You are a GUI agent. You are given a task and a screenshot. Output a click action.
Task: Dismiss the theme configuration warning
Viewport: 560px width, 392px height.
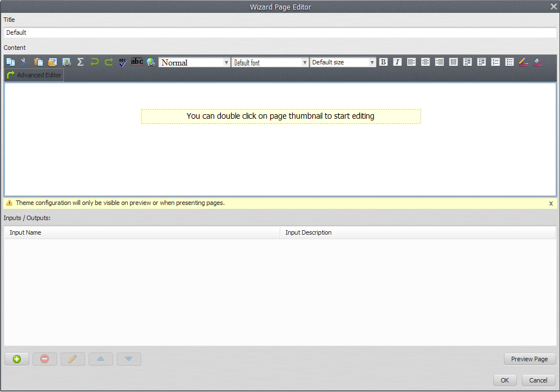[550, 203]
